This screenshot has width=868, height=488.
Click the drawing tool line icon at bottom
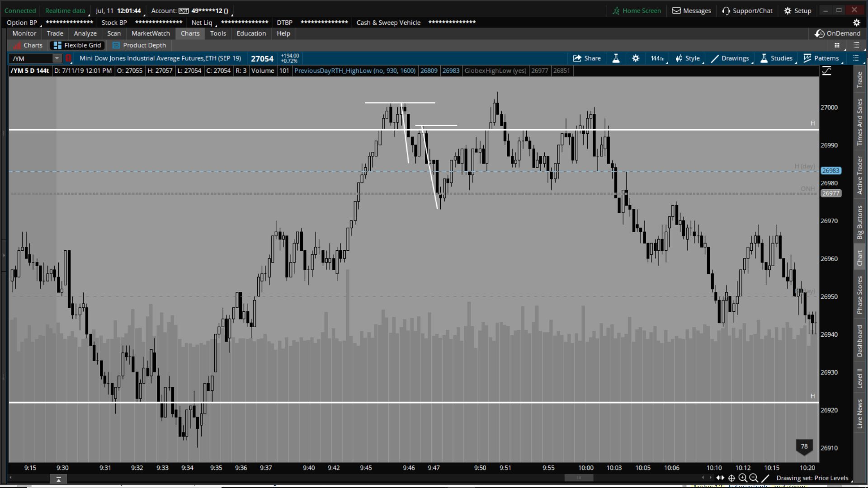pyautogui.click(x=765, y=478)
